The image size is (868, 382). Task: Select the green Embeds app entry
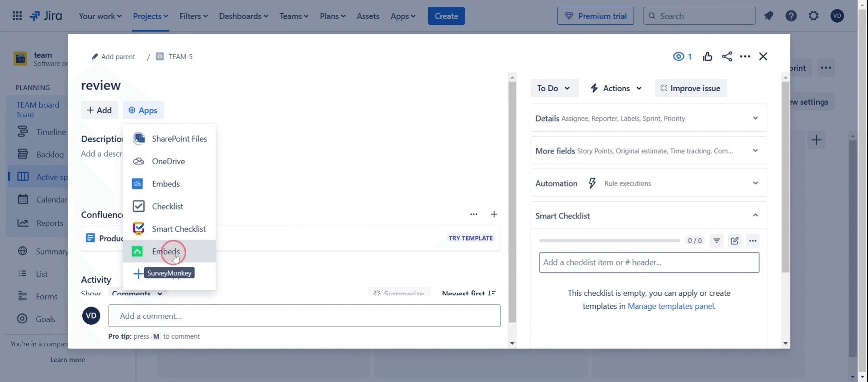pyautogui.click(x=170, y=251)
